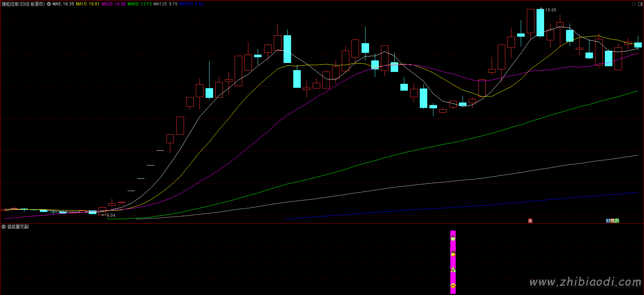Click the yellow up-arrow signal icon
The width and height of the screenshot is (644, 295).
pyautogui.click(x=453, y=286)
